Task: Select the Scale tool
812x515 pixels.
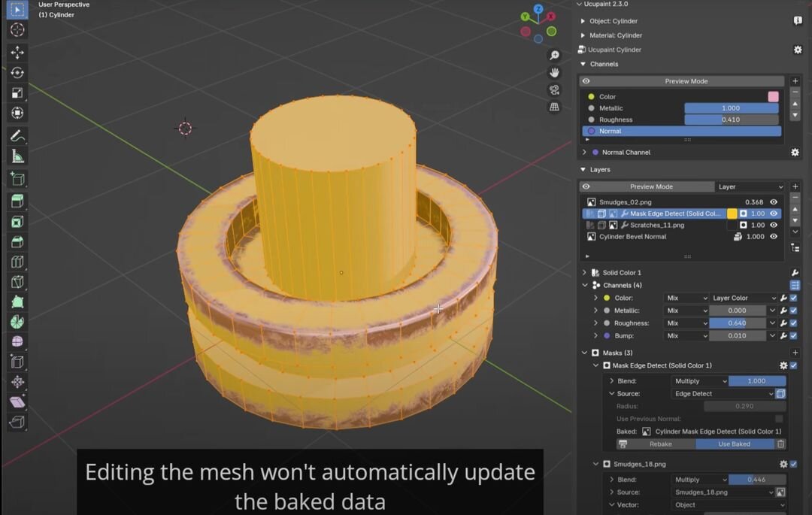Action: (17, 92)
